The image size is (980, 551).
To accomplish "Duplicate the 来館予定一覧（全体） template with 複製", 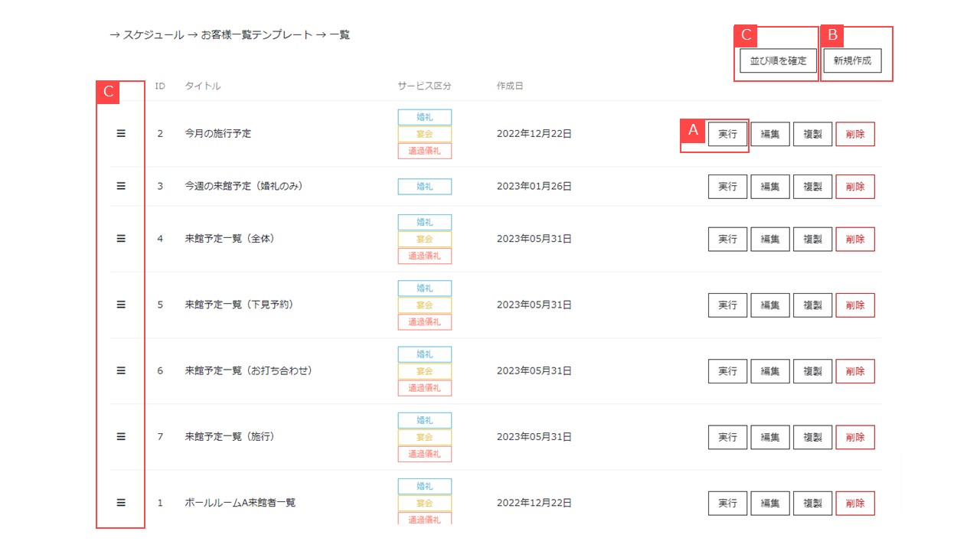I will (812, 239).
